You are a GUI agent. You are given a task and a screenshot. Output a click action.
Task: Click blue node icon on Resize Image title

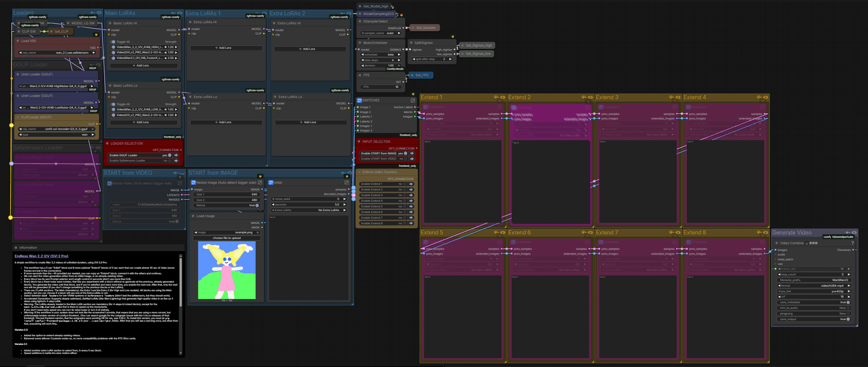pos(193,183)
